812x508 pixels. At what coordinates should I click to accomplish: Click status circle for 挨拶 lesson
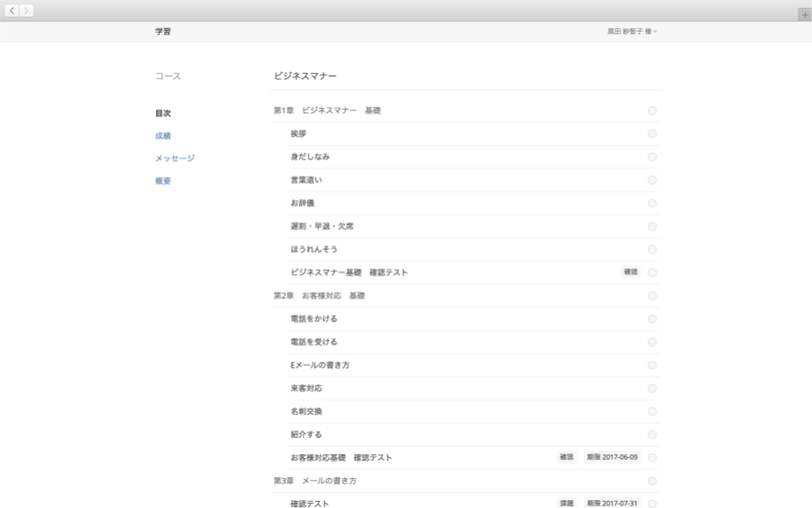point(652,133)
